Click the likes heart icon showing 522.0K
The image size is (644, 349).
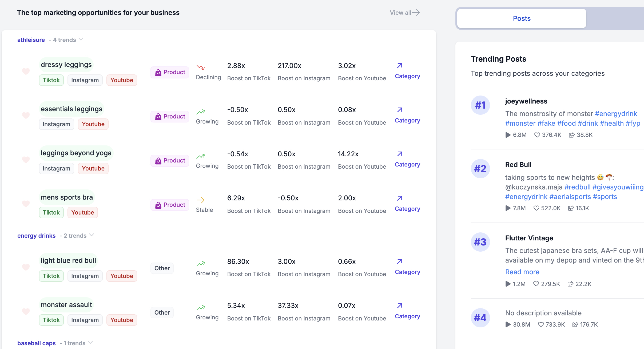pyautogui.click(x=536, y=208)
